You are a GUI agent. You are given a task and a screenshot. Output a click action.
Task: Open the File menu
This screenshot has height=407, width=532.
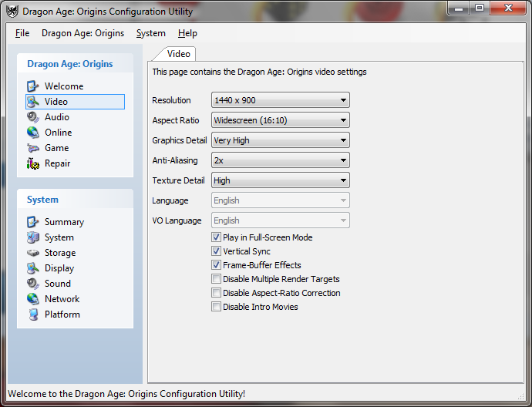coord(22,33)
